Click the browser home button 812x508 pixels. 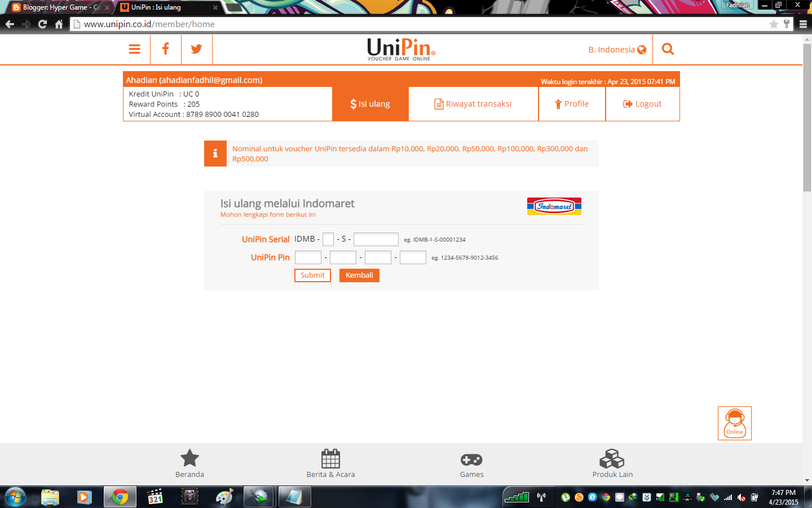[x=59, y=24]
